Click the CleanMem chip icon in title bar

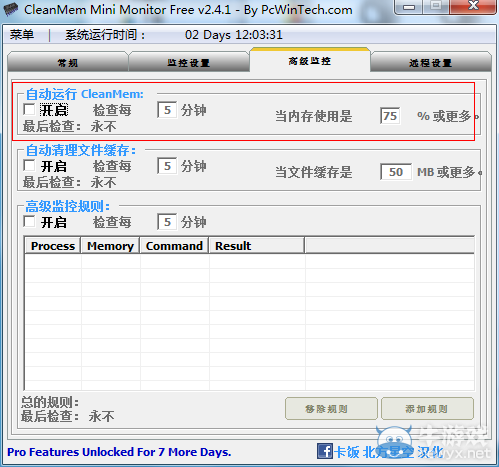11,9
